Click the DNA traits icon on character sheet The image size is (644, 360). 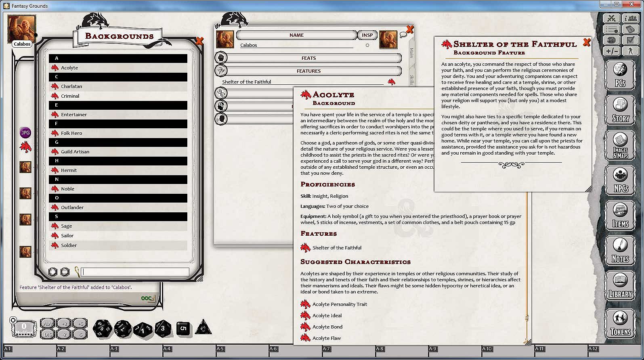tap(221, 93)
